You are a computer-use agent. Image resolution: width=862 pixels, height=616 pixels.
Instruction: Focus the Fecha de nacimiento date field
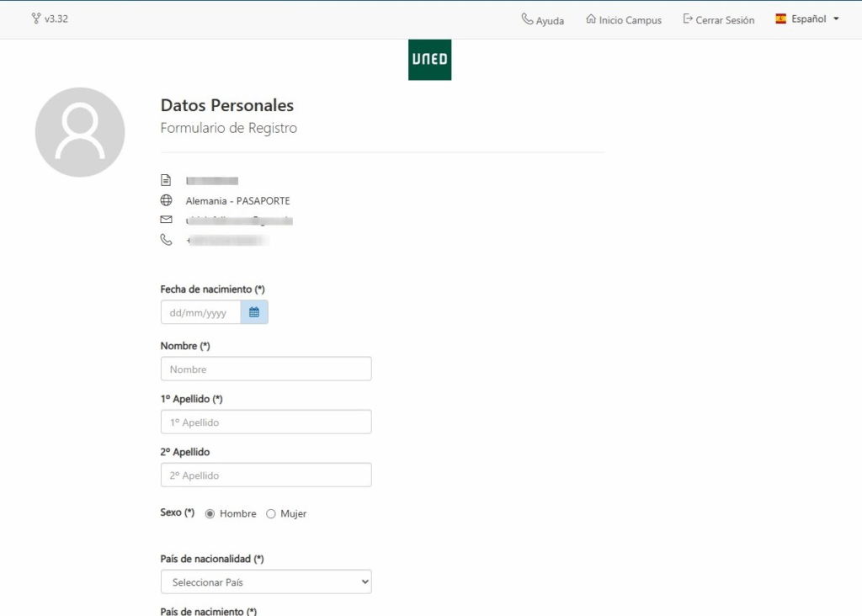(200, 312)
